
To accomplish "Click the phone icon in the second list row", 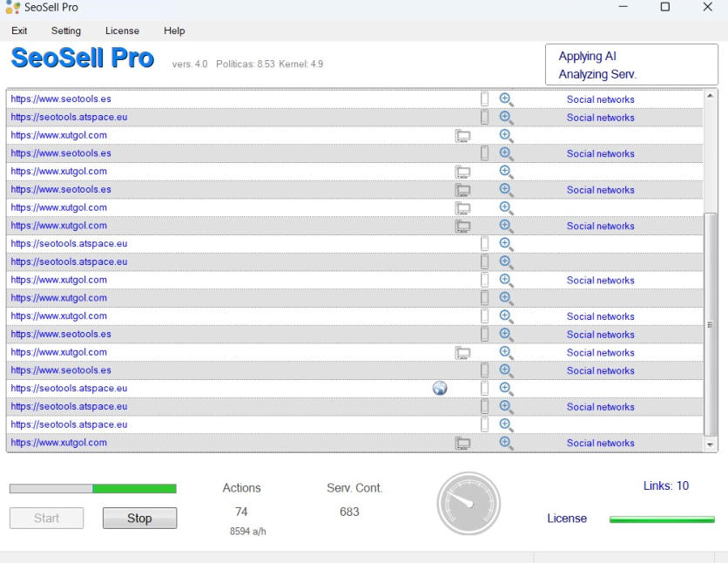I will tap(484, 117).
